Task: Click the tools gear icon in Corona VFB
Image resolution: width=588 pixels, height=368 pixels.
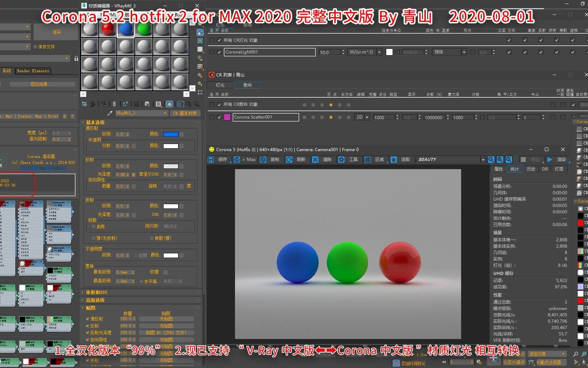Action: pos(341,160)
